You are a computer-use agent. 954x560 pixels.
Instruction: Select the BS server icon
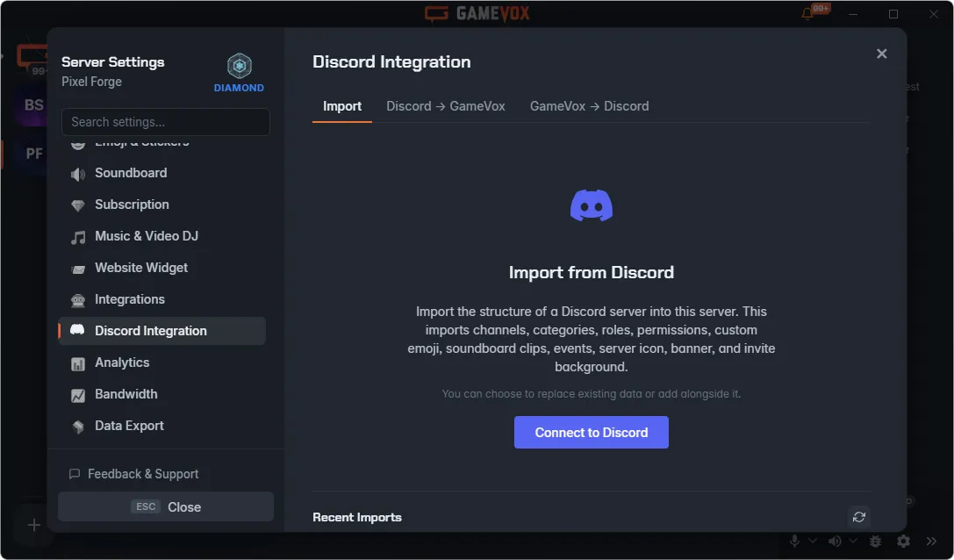[x=33, y=104]
